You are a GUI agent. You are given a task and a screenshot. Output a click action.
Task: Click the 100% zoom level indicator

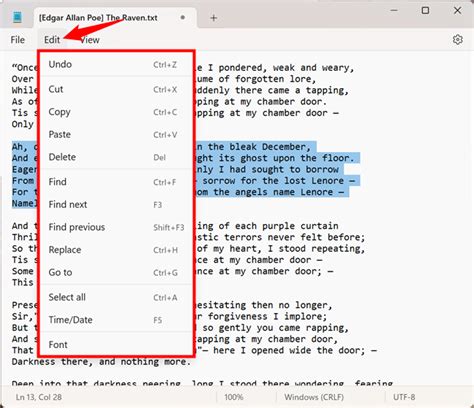click(x=234, y=397)
